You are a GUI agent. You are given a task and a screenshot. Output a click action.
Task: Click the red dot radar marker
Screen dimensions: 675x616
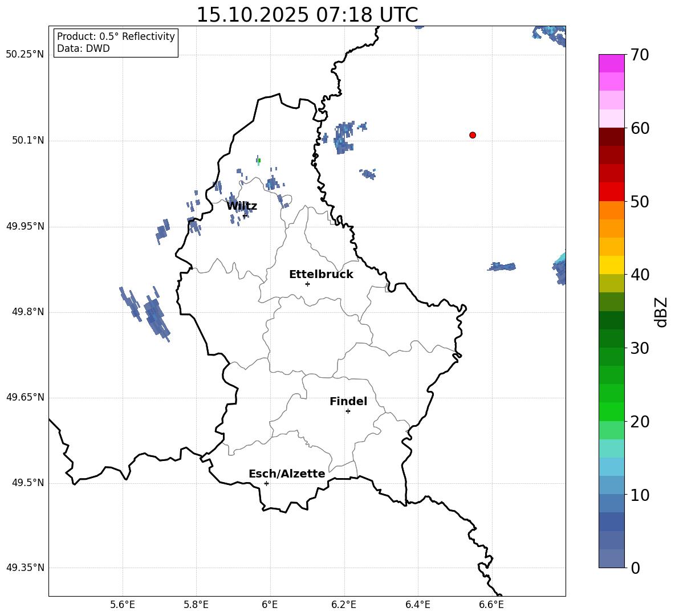pos(473,135)
